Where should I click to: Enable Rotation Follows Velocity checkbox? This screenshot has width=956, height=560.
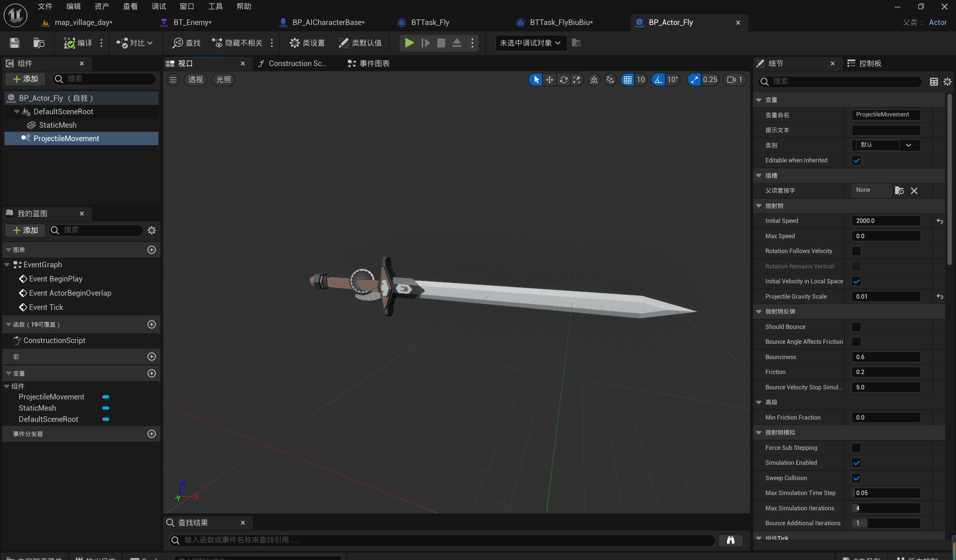856,251
